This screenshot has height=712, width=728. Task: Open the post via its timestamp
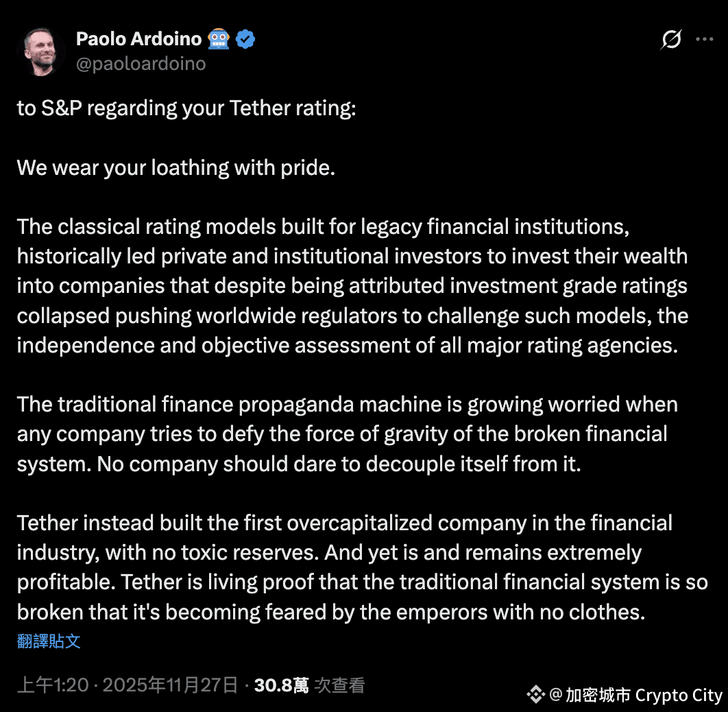pyautogui.click(x=128, y=684)
